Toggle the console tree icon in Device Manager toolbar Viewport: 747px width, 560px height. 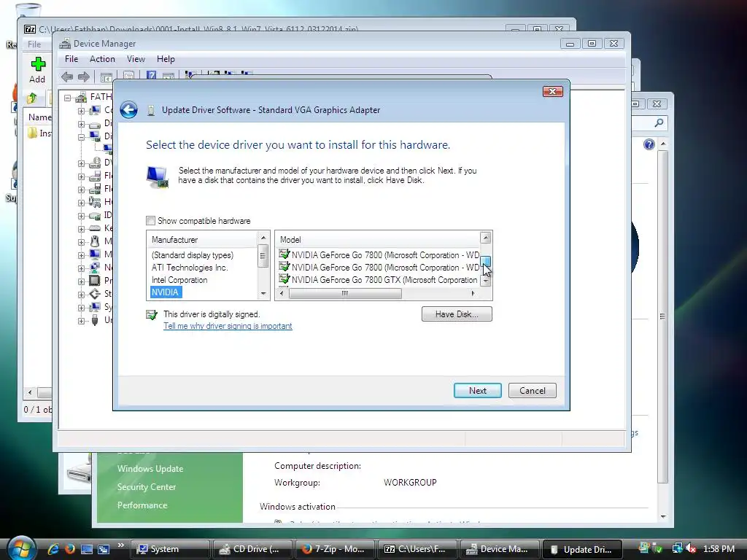tap(107, 77)
